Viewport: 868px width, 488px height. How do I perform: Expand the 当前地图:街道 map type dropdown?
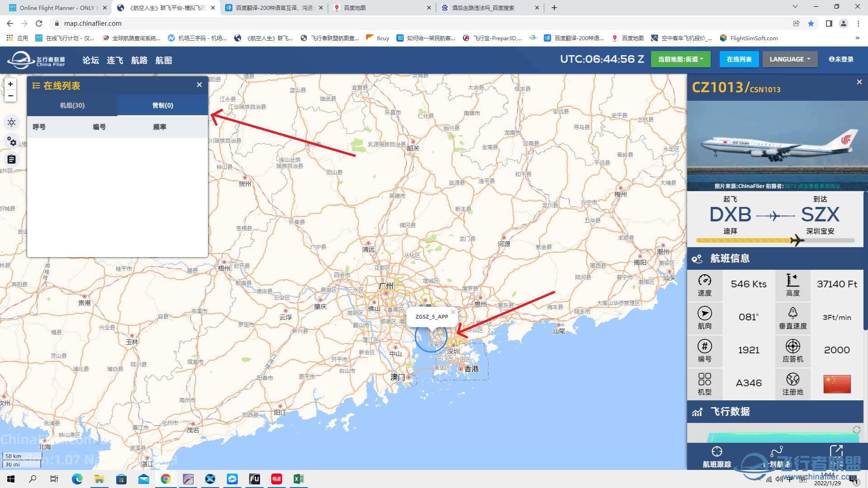tap(680, 59)
